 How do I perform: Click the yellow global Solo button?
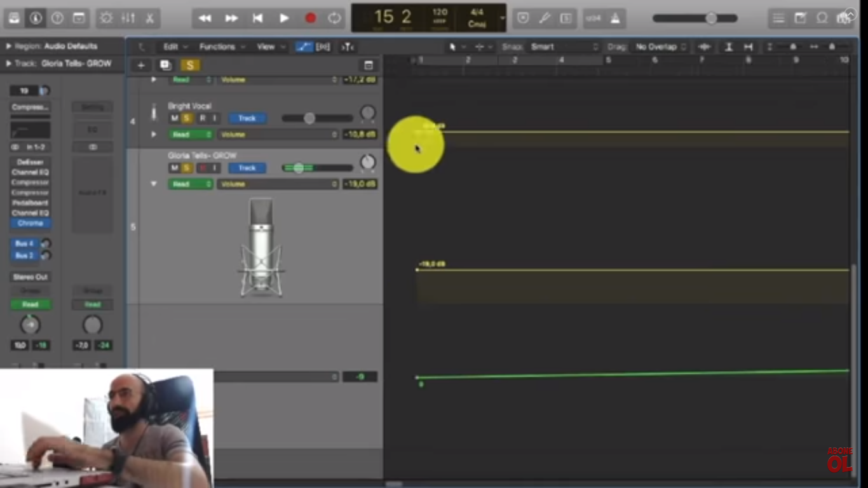coord(190,65)
